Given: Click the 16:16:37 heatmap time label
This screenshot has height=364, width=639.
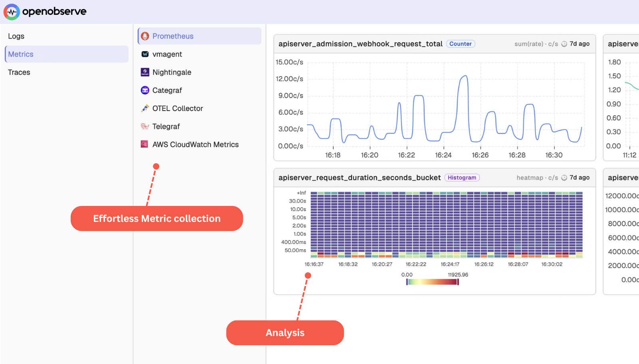Looking at the screenshot, I should click(x=314, y=264).
